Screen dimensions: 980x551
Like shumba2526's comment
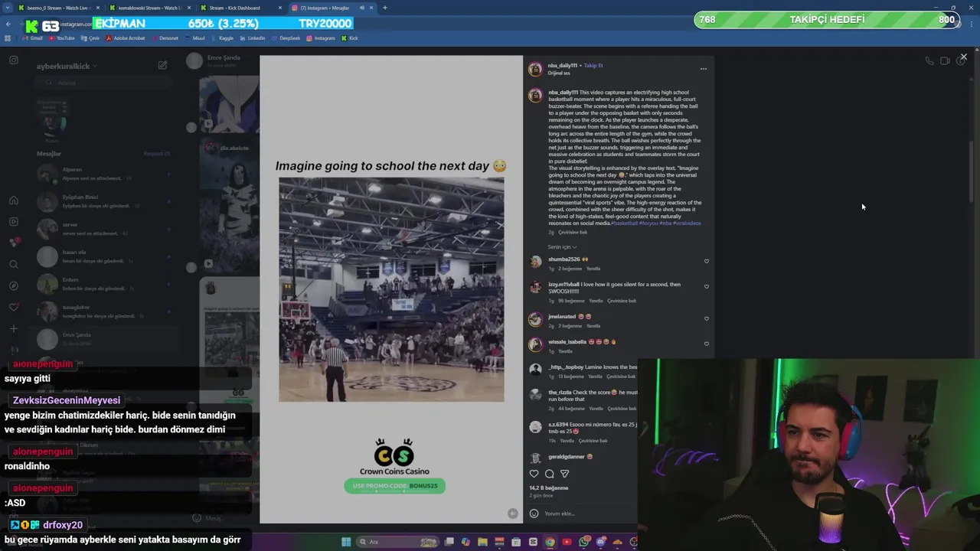click(x=707, y=261)
